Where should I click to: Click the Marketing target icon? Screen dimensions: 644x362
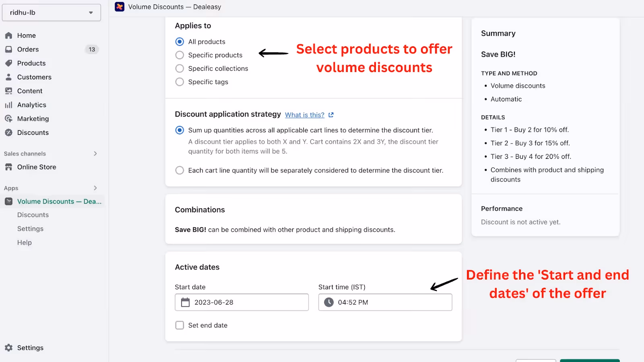(x=8, y=119)
